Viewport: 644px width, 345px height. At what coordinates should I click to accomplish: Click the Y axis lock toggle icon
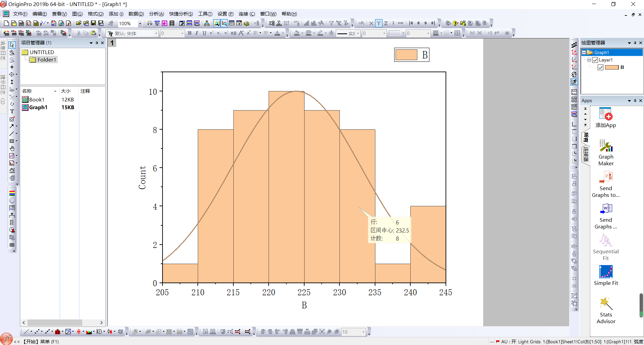pyautogui.click(x=378, y=23)
